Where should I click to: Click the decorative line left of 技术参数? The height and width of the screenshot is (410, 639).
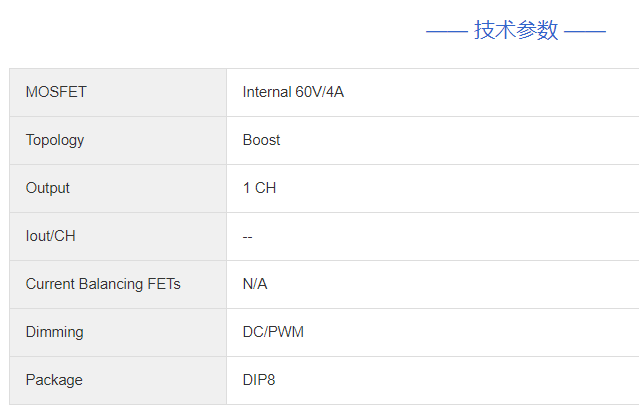click(446, 32)
